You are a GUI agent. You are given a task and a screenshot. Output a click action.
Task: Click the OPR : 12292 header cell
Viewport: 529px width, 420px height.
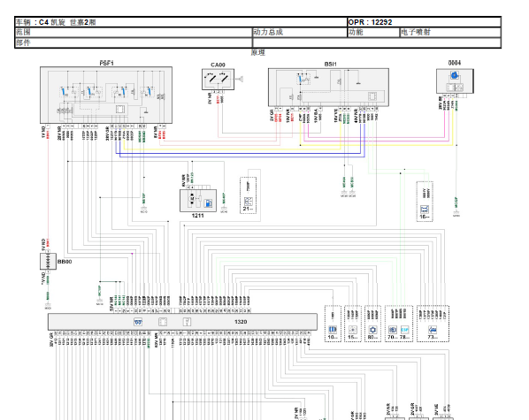[424, 22]
